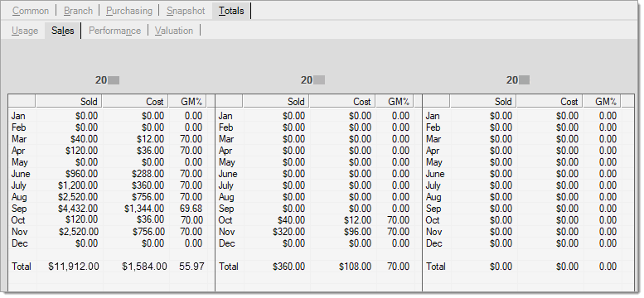Click the Total label in third table
Screen dimensions: 644x298
click(435, 267)
